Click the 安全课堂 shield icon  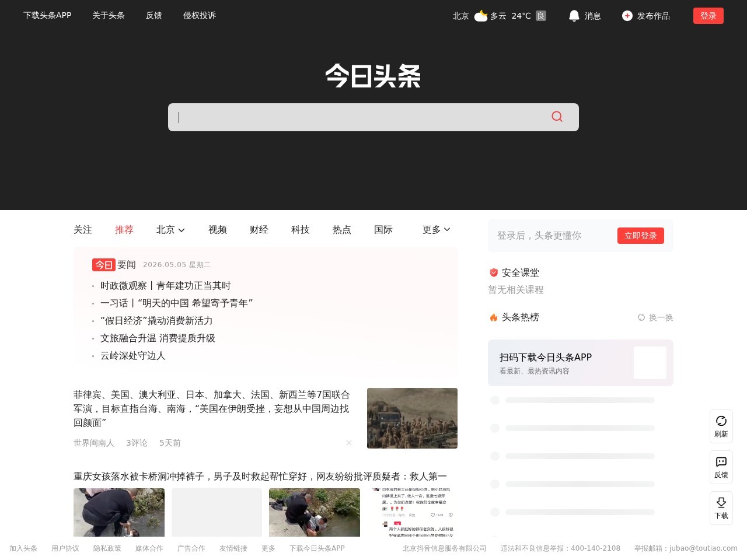(494, 272)
